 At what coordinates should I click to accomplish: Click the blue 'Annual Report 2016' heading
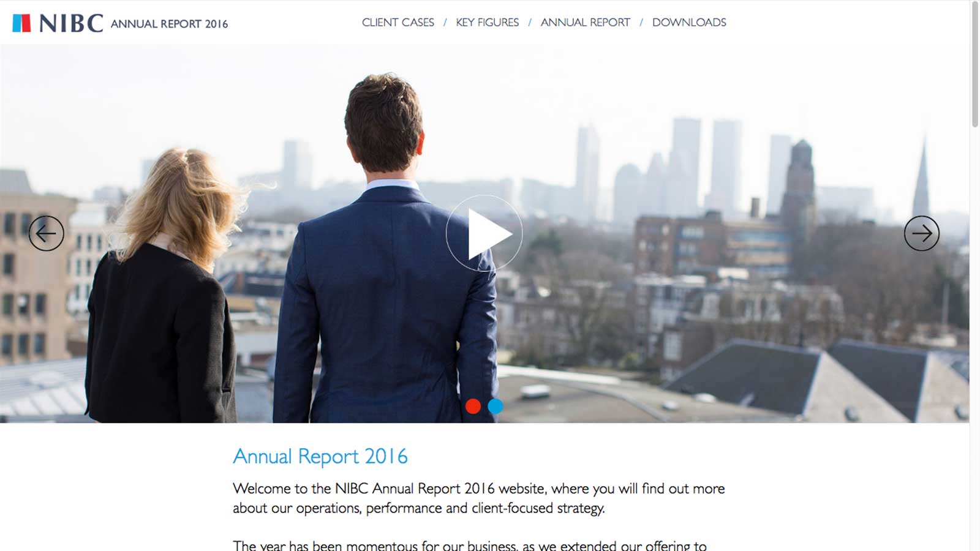pyautogui.click(x=320, y=456)
